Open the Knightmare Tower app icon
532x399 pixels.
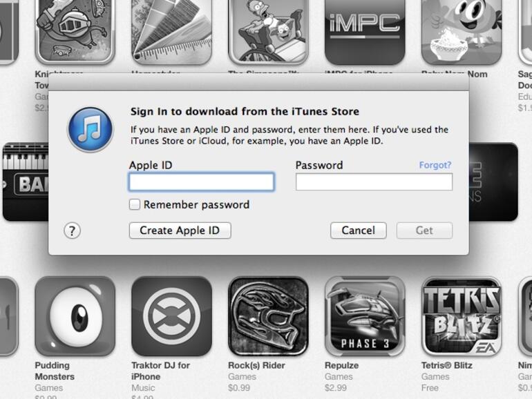(75, 32)
